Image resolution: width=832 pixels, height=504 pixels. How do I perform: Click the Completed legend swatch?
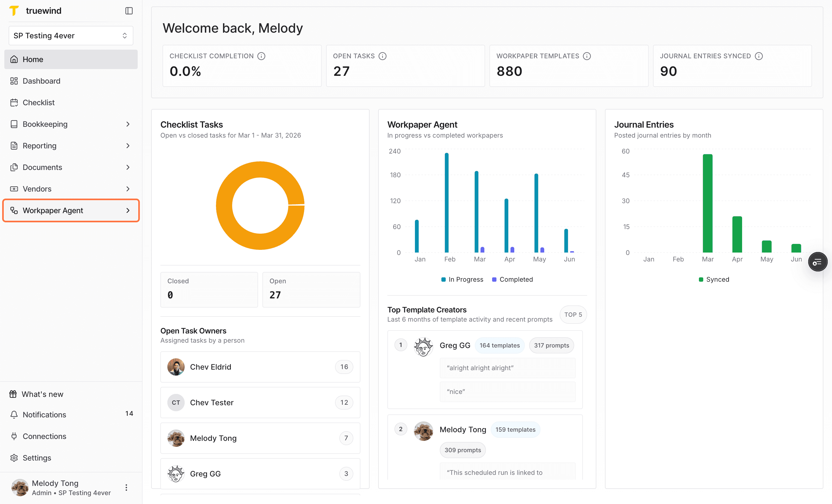[494, 280]
